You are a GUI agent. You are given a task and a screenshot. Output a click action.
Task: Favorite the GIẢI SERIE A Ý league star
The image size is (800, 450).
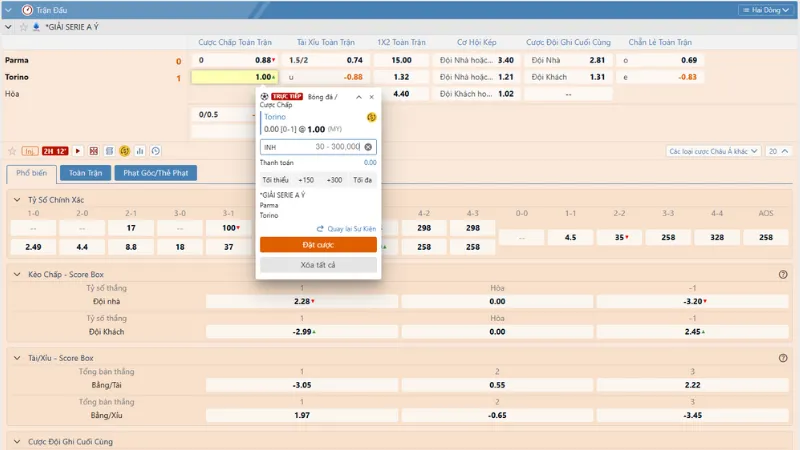click(22, 27)
